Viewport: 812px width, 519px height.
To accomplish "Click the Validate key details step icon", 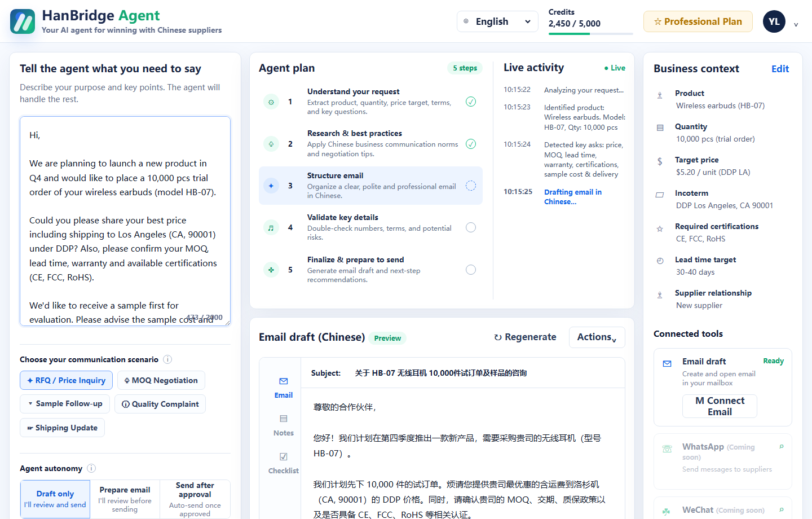I will tap(271, 227).
